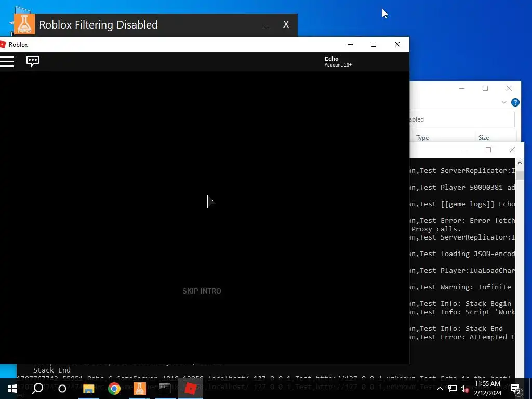Maximize the Roblox game window
This screenshot has width=532, height=399.
(374, 45)
